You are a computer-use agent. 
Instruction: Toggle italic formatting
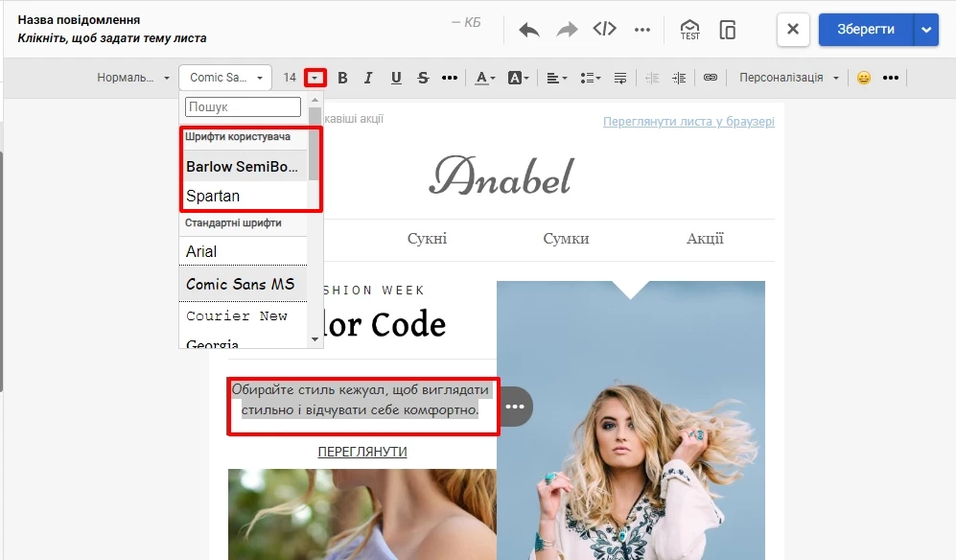[x=368, y=78]
